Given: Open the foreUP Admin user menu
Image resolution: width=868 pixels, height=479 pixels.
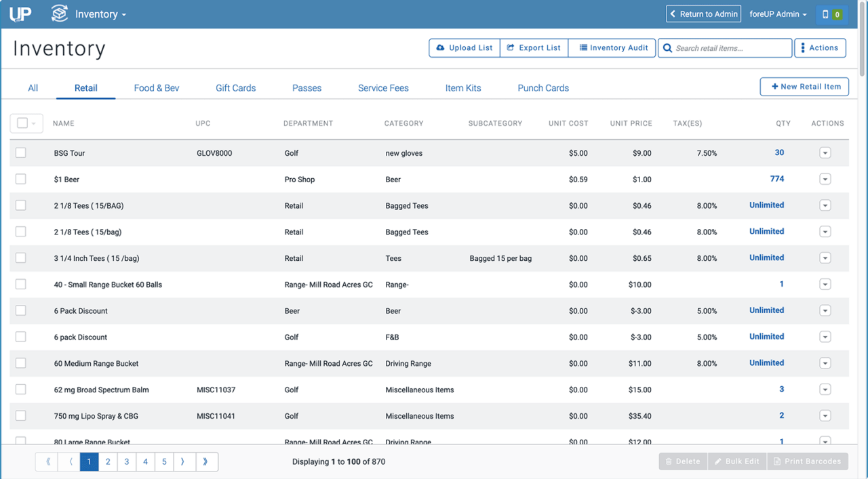Looking at the screenshot, I should (x=778, y=14).
